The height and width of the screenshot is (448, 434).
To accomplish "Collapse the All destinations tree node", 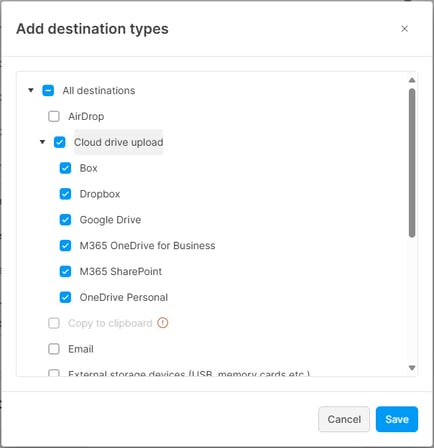I will 31,90.
